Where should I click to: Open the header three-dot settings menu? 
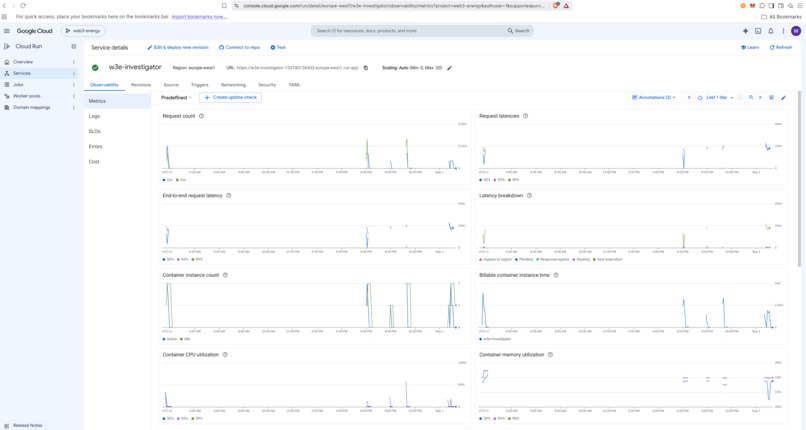tap(783, 31)
